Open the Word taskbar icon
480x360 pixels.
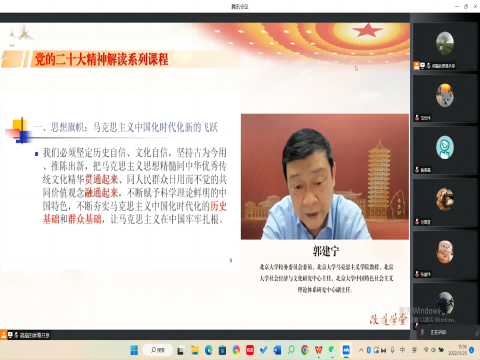277,350
